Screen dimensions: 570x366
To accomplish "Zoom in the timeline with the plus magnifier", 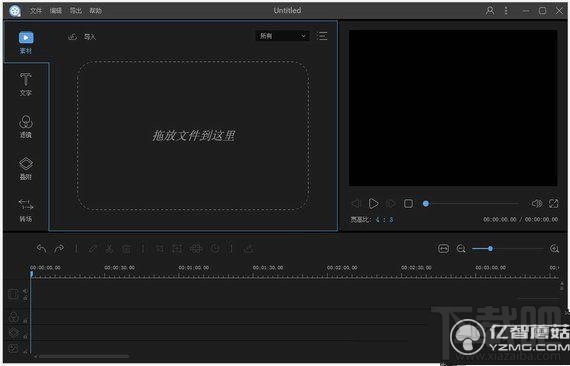I will [x=554, y=249].
